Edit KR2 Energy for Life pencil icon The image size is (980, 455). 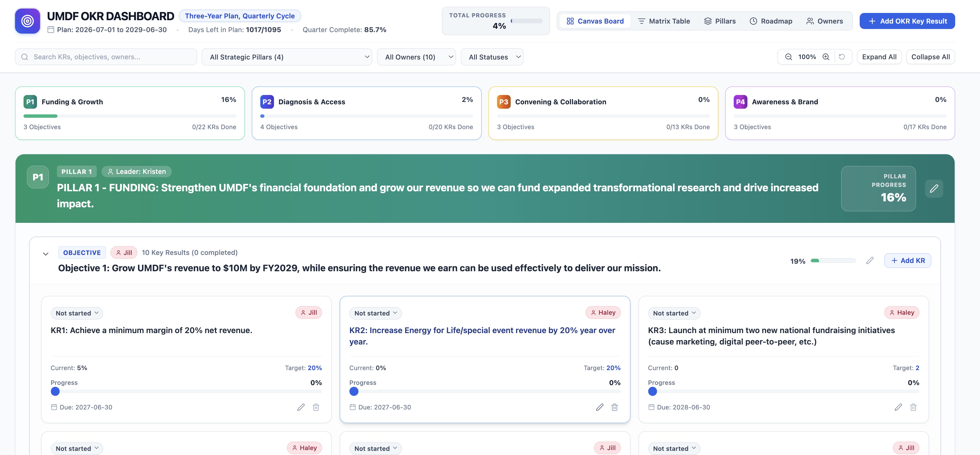(600, 407)
